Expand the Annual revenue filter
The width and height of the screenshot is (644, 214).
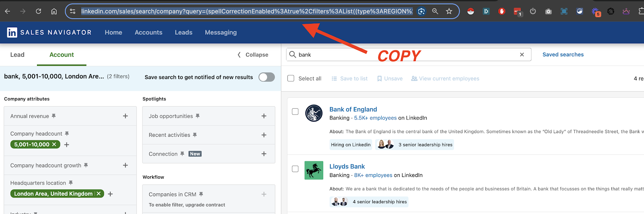coord(125,116)
